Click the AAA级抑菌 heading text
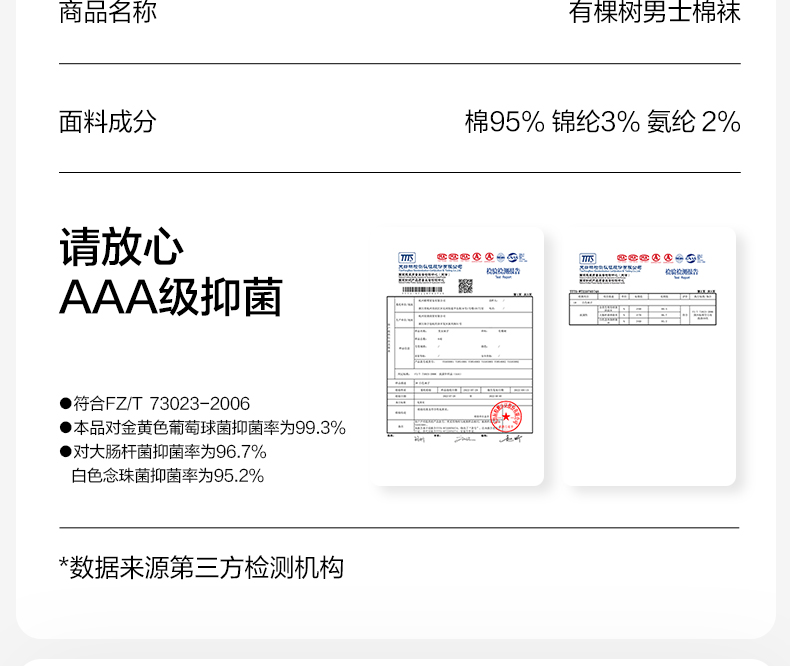 point(171,297)
